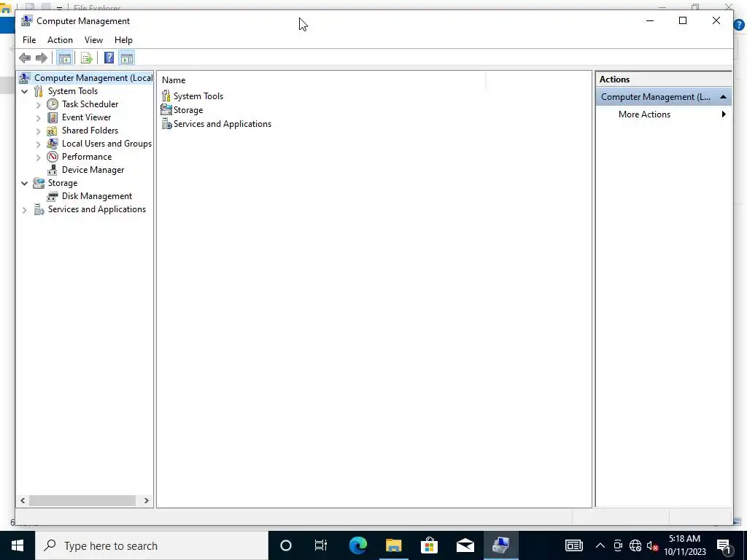This screenshot has width=747, height=560.
Task: Click the network globe tray icon
Action: click(x=635, y=545)
